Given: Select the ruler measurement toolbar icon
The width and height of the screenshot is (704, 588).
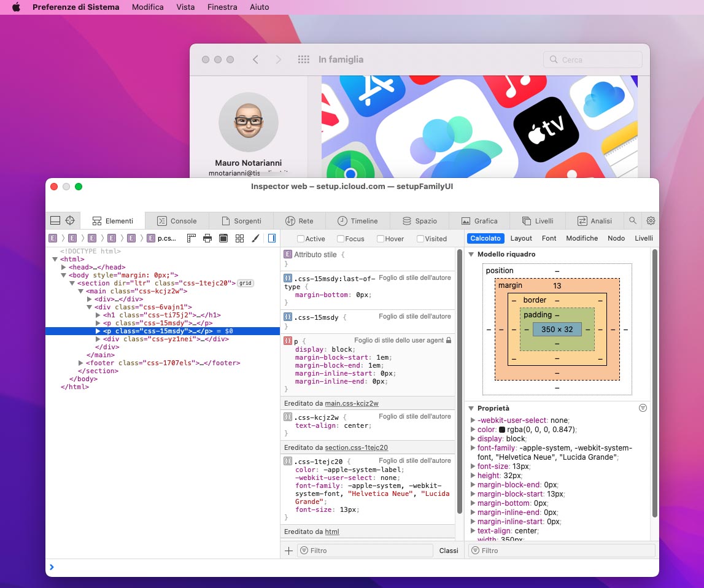Looking at the screenshot, I should (x=191, y=239).
